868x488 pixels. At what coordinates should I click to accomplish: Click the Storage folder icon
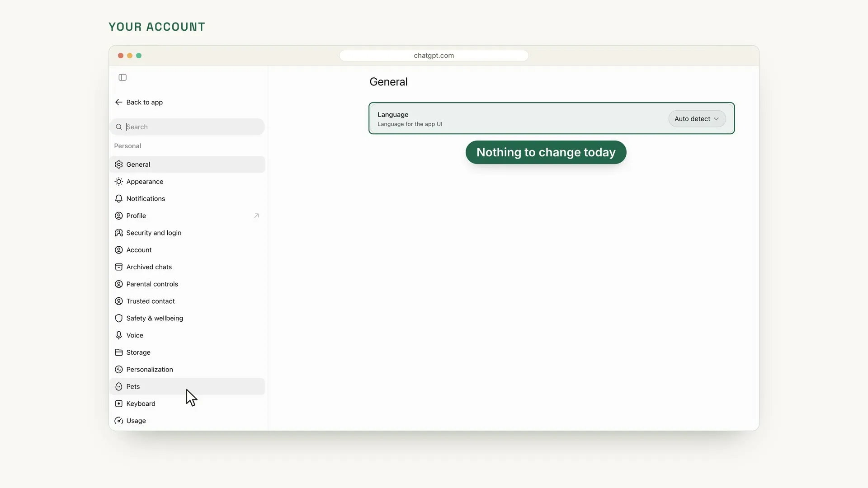point(118,352)
